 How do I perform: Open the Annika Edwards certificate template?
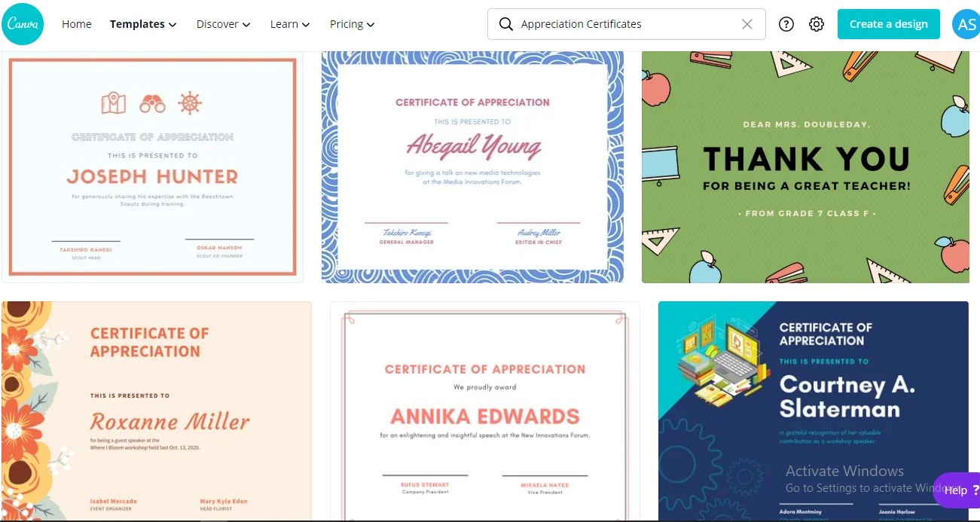(484, 411)
